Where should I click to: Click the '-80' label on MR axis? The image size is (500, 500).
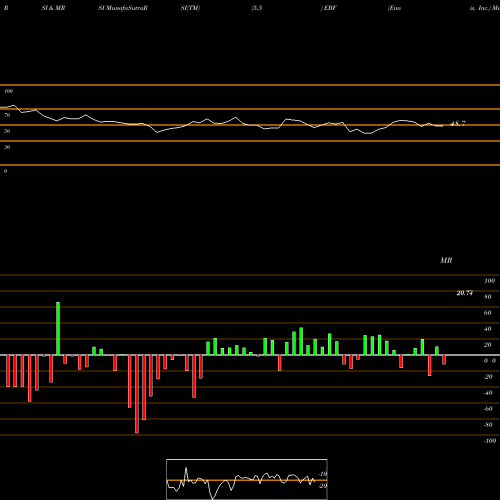tap(488, 425)
